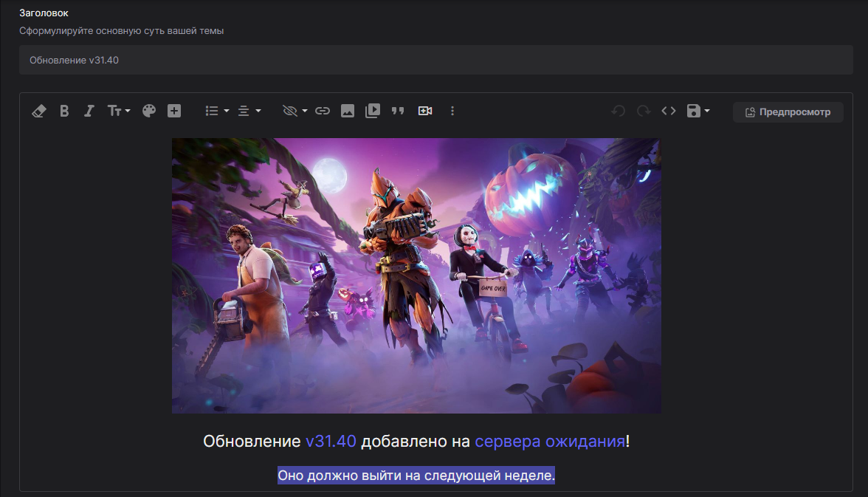Open the font size dropdown
Screen dimensions: 868x497
[x=118, y=111]
